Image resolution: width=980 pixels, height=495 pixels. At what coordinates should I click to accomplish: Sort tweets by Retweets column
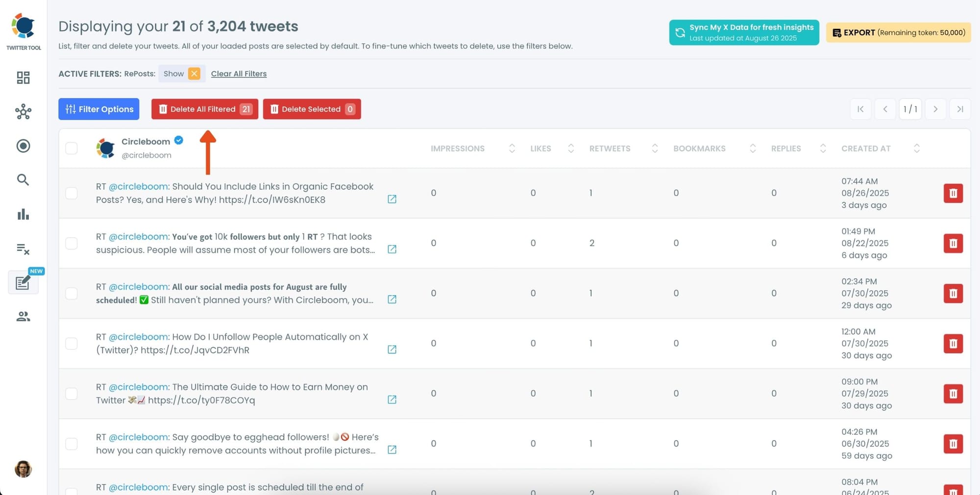pos(655,148)
